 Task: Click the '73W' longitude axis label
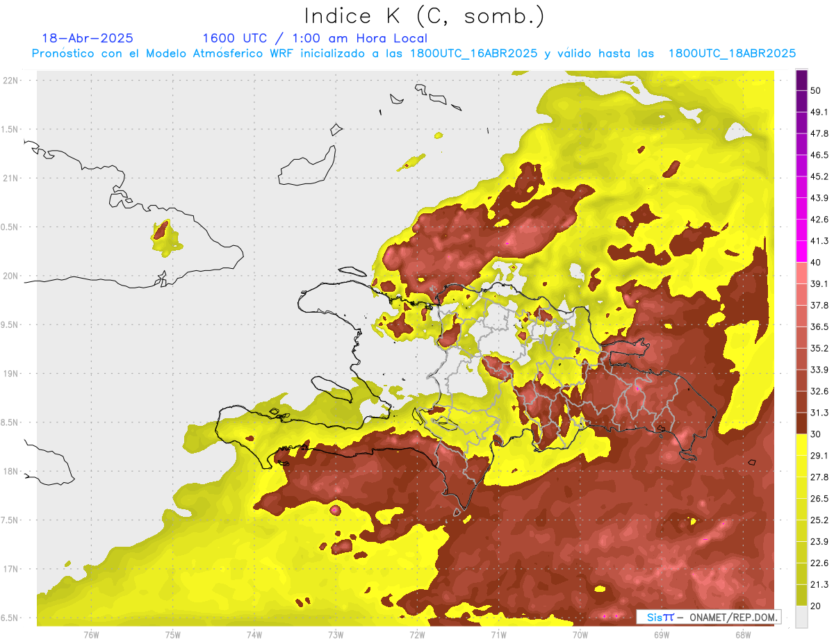[x=336, y=635]
